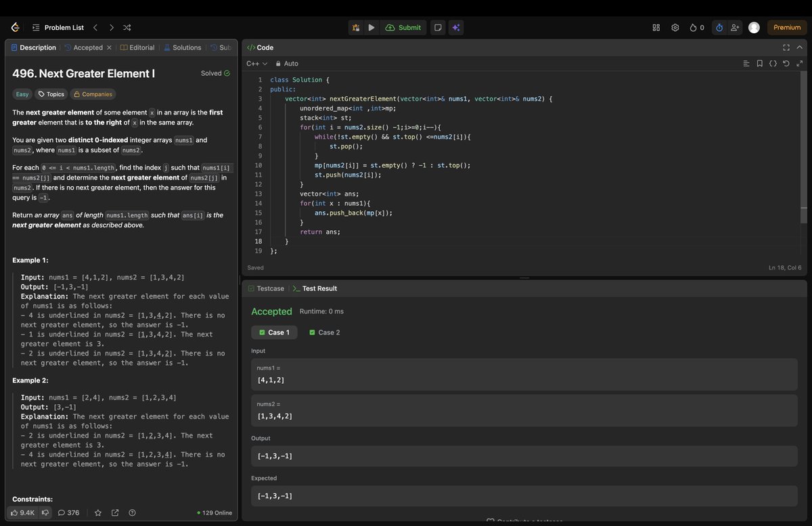Click the Saved status text

click(x=255, y=267)
